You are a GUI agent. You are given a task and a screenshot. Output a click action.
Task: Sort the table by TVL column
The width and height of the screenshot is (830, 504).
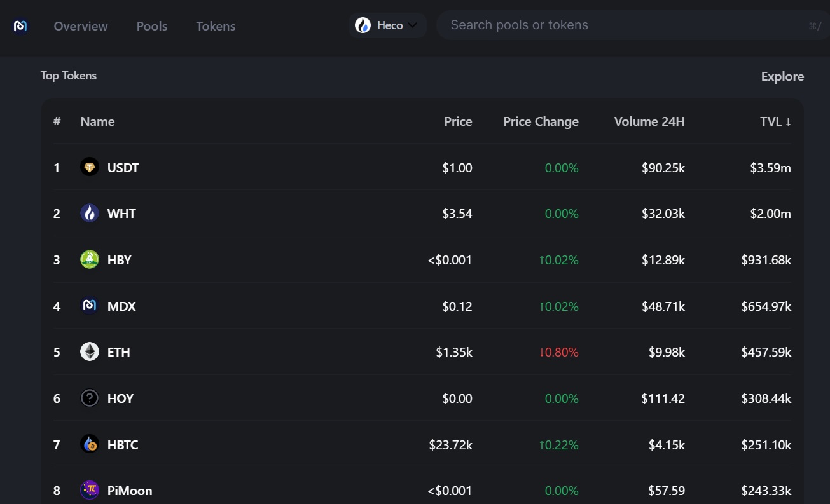[775, 121]
